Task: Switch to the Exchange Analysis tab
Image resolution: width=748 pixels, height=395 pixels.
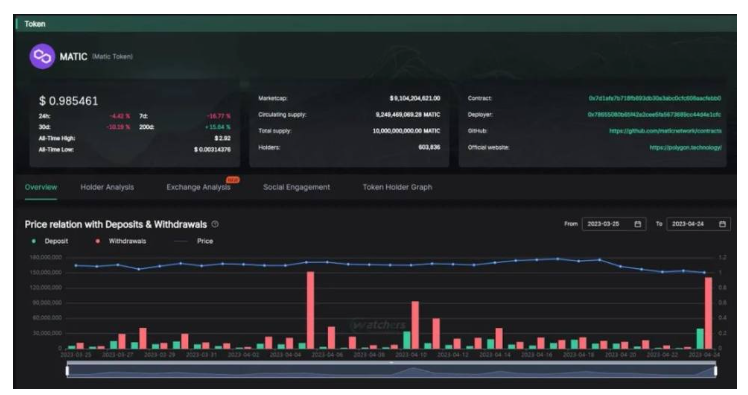Action: pos(198,187)
